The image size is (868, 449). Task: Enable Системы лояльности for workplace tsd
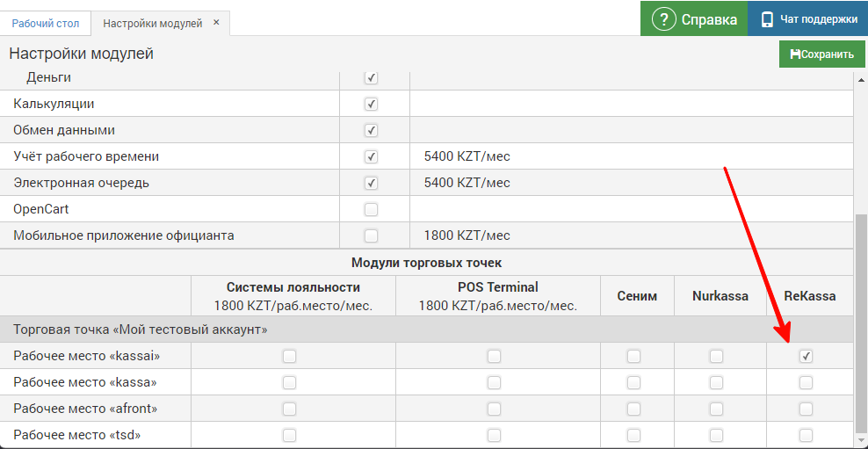tap(289, 435)
